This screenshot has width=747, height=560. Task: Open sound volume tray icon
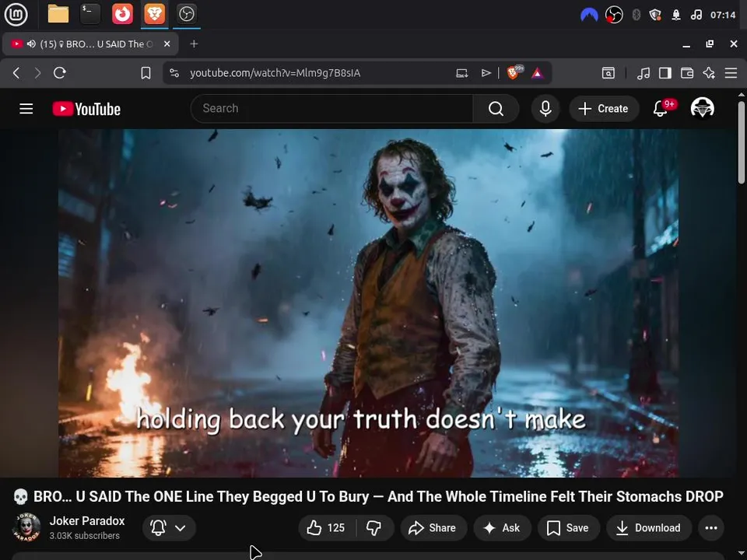[x=696, y=15]
